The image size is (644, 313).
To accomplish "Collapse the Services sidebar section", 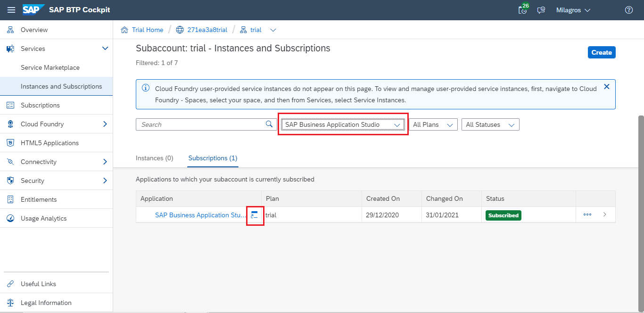I will pos(105,49).
